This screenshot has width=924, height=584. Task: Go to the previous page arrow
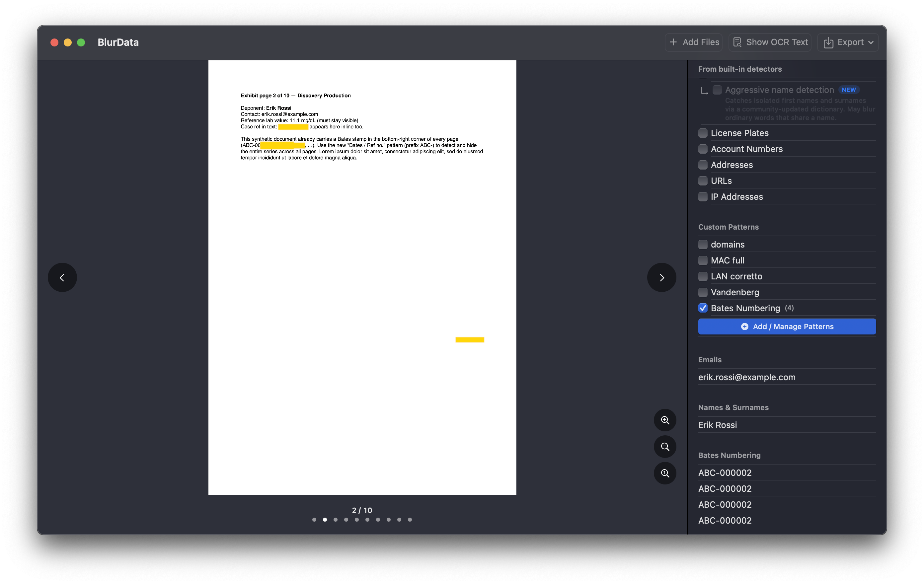62,277
